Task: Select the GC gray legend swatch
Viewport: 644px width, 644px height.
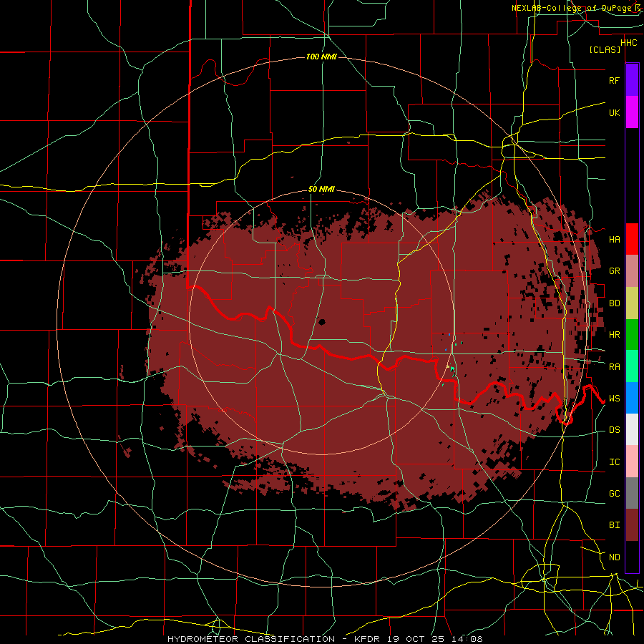Action: click(632, 493)
